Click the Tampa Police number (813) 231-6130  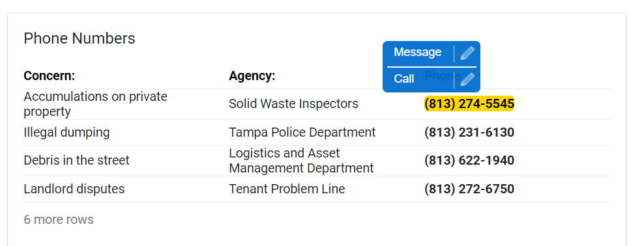(x=469, y=132)
